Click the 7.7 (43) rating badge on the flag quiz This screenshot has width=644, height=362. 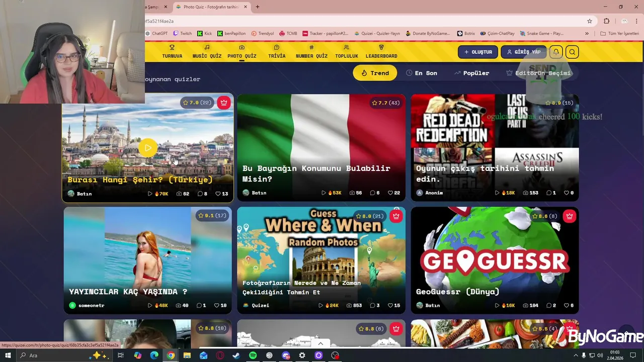tap(386, 103)
